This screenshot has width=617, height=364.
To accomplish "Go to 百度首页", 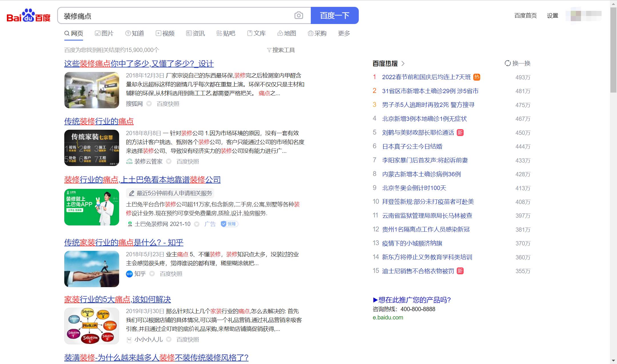I will 525,16.
